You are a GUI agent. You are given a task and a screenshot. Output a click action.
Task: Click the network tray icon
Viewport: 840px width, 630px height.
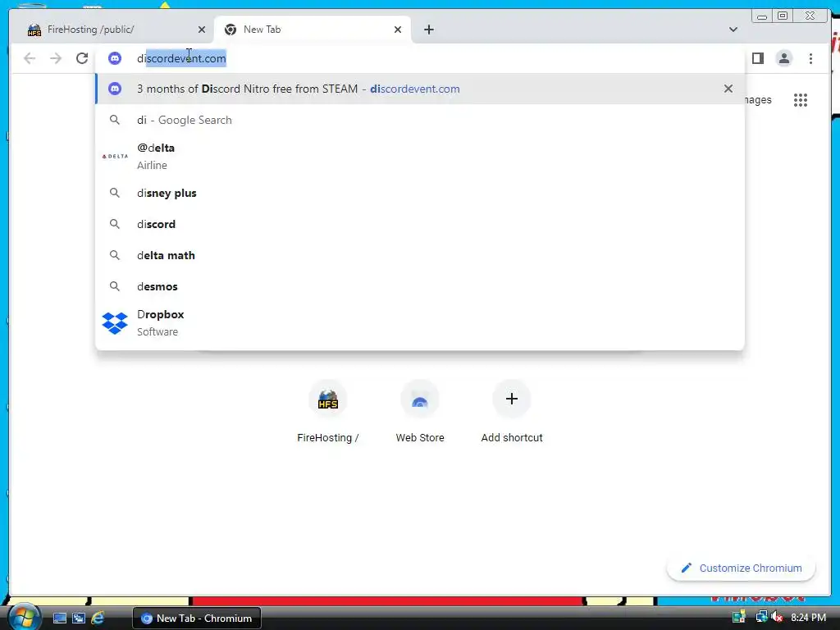760,618
